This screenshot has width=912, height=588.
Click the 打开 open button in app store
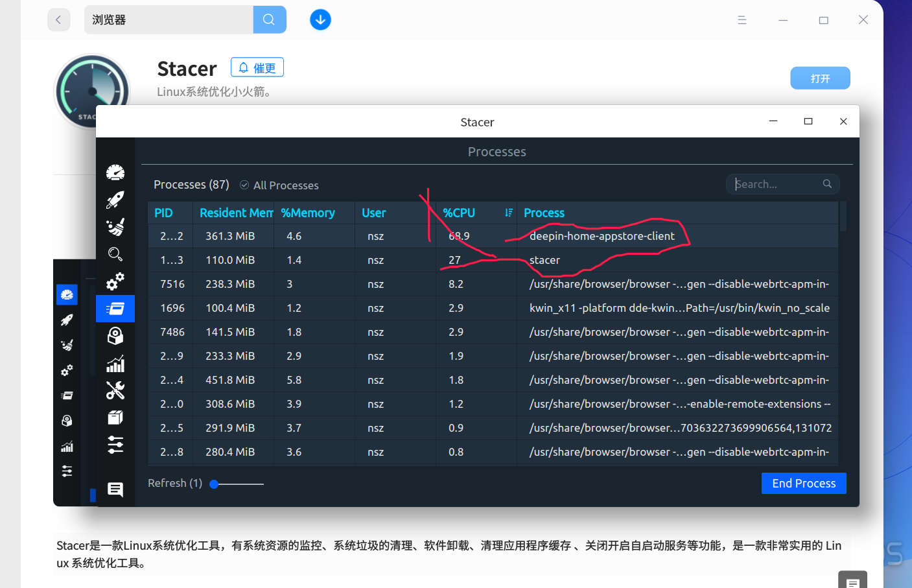[x=820, y=78]
